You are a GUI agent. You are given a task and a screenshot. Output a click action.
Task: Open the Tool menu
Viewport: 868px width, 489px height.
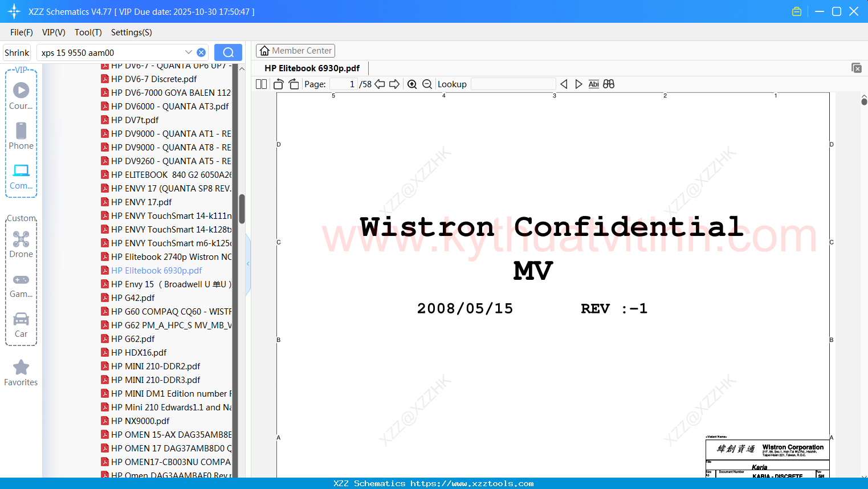coord(88,32)
